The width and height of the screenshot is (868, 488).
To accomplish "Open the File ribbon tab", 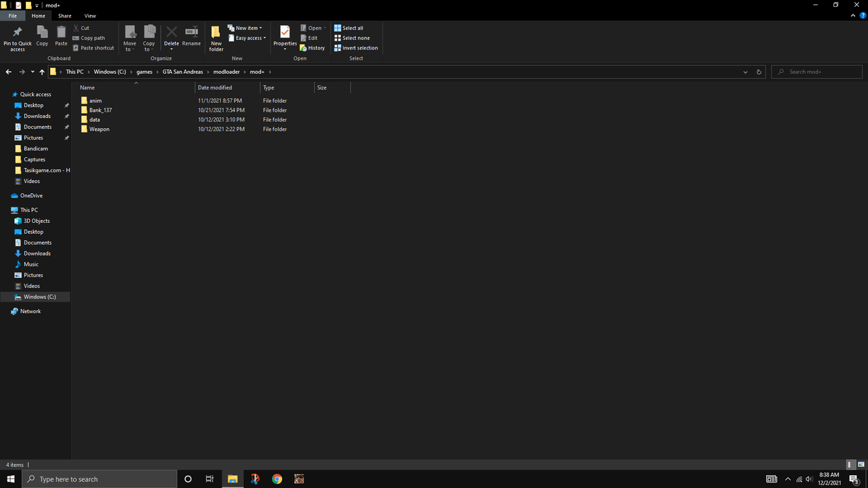I will (x=12, y=16).
